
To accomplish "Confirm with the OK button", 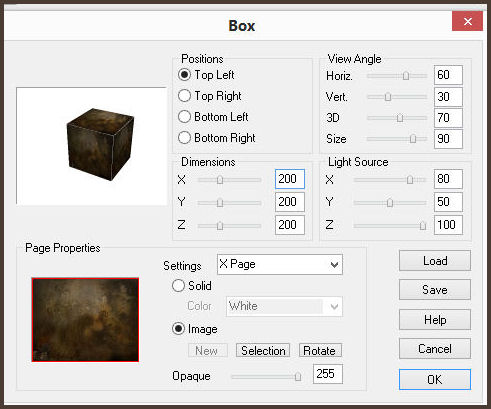I will pos(435,379).
